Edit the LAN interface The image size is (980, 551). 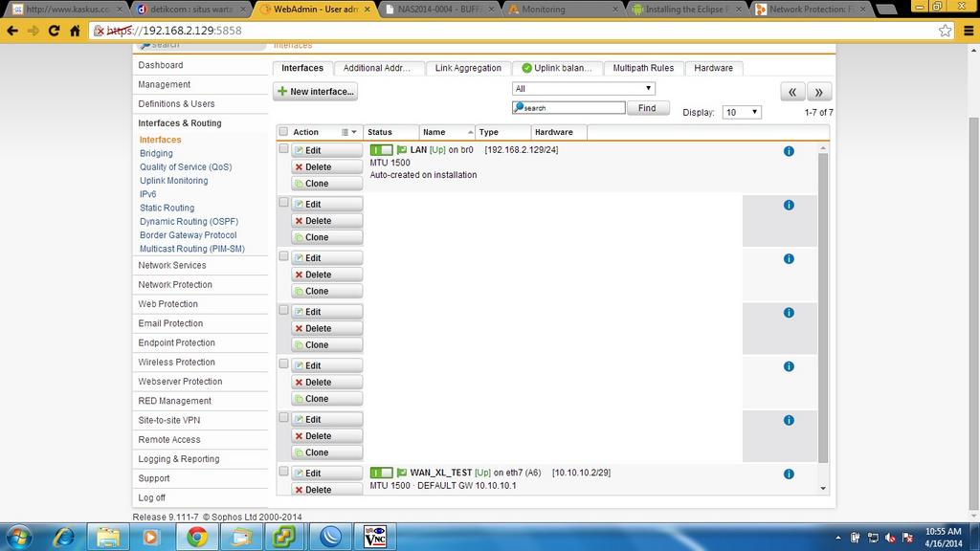[x=327, y=150]
